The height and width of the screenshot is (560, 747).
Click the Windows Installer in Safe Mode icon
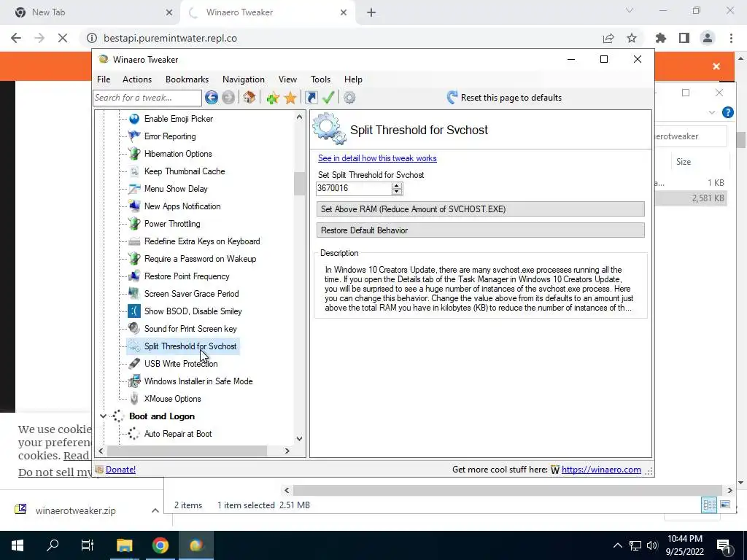coord(134,381)
